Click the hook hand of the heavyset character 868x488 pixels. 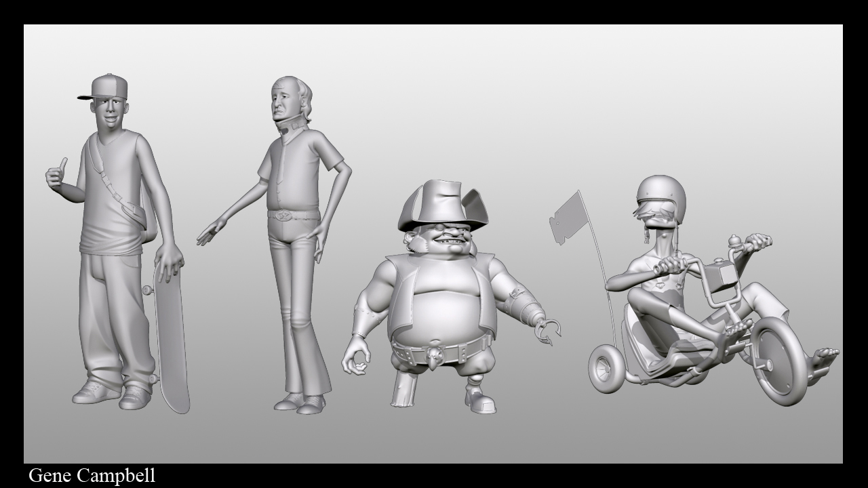[x=549, y=330]
